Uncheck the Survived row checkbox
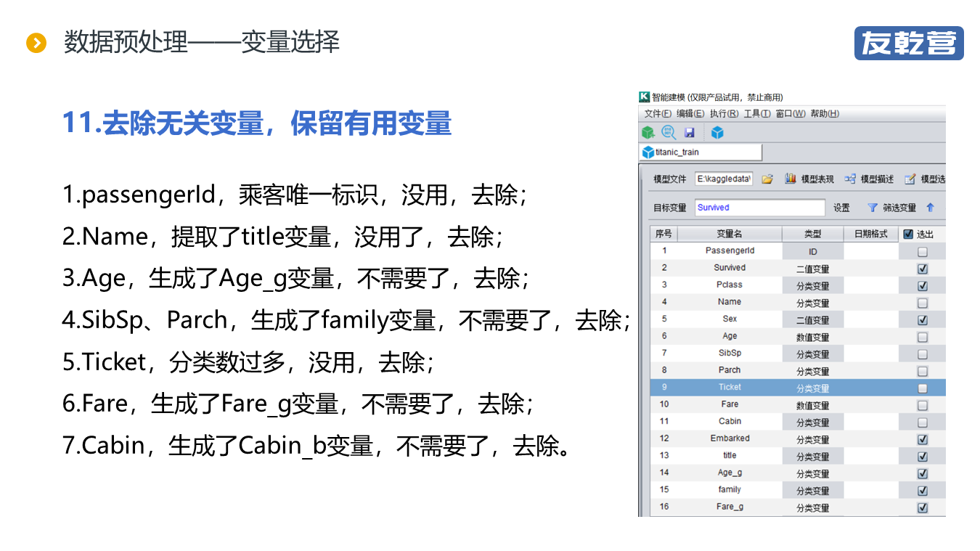Screen dimensions: 980x551 923,269
